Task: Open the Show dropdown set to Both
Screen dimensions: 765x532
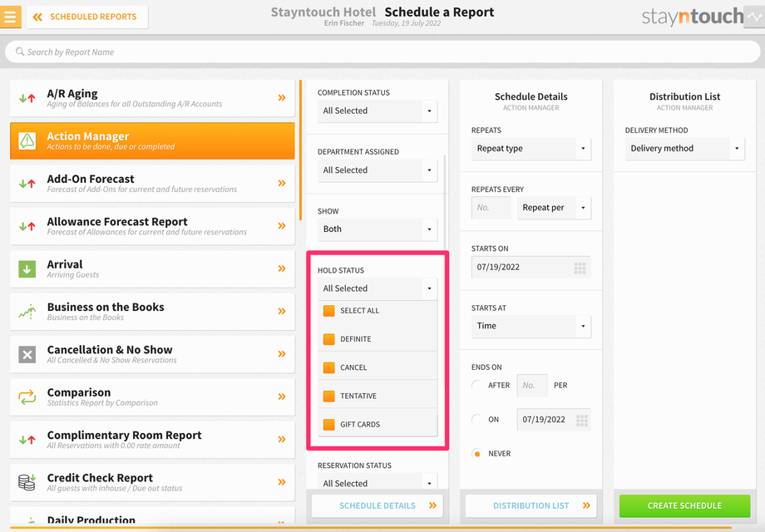Action: pyautogui.click(x=378, y=229)
